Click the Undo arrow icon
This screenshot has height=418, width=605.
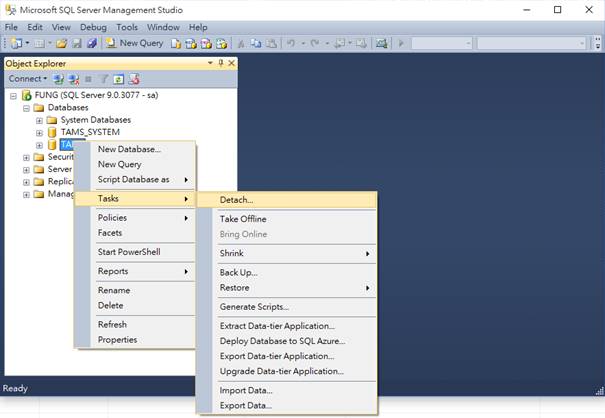point(291,43)
